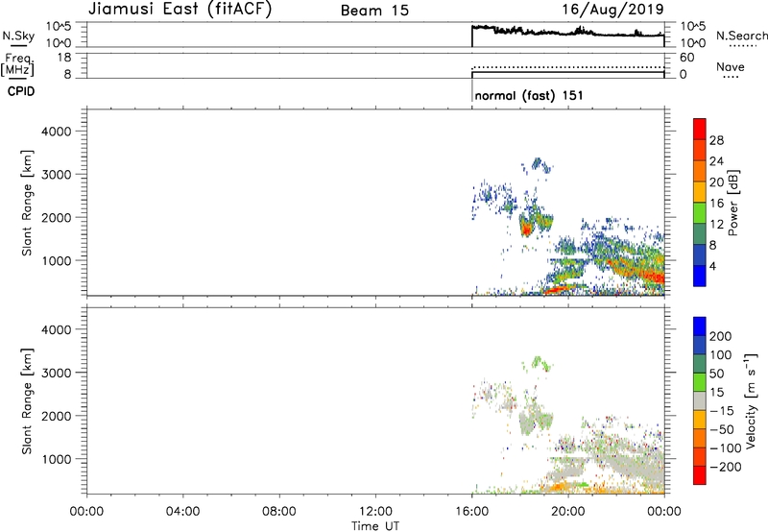The image size is (768, 532).
Task: Click the power panel 'Slant Range [km]' label
Action: point(27,203)
